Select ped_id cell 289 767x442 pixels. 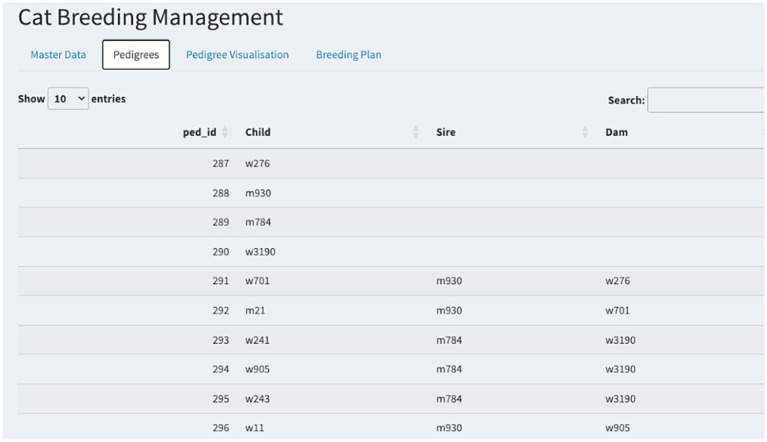point(221,222)
